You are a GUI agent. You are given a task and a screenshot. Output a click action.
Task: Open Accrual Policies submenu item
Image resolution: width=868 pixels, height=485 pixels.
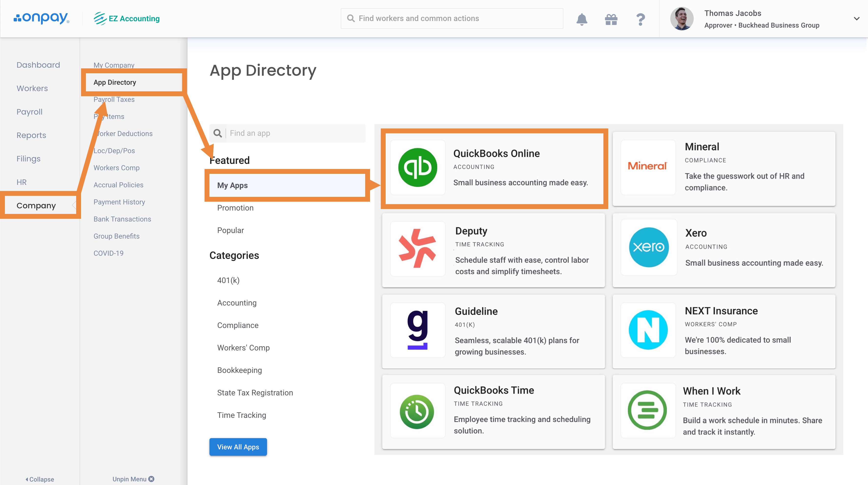[x=118, y=185]
